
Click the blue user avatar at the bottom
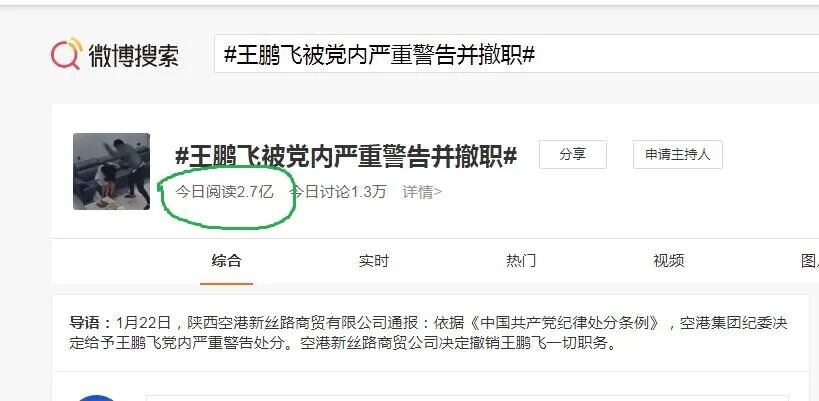pos(96,398)
